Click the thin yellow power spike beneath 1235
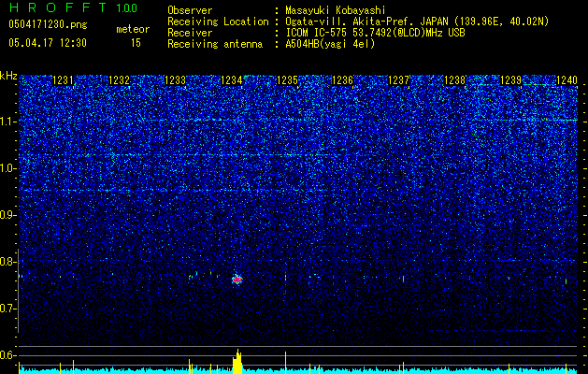The width and height of the screenshot is (588, 374). [x=285, y=363]
